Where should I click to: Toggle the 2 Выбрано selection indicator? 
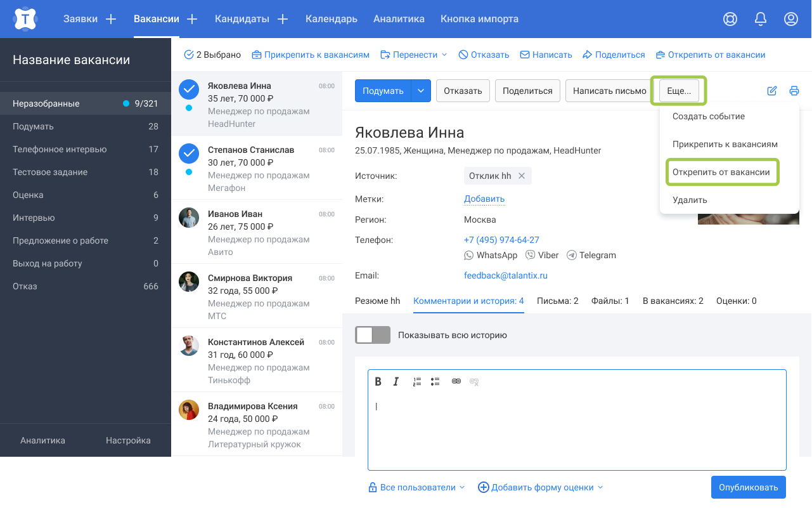tap(212, 55)
